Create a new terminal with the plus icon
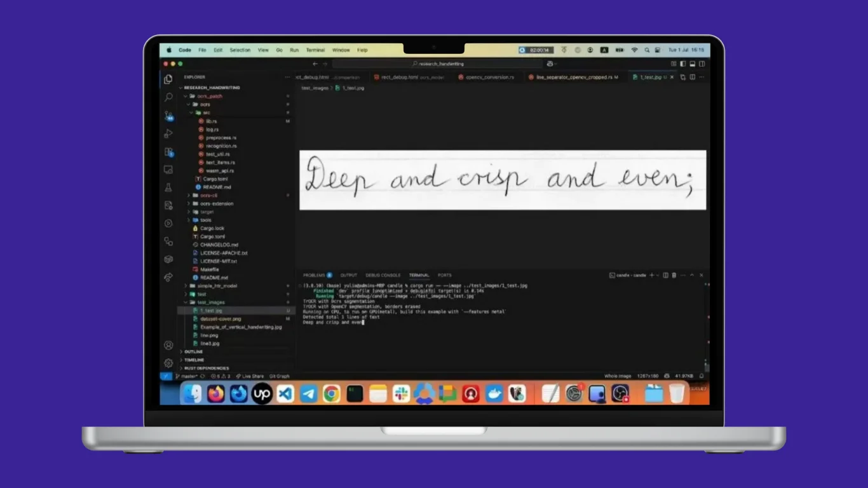Screen dimensions: 868x488 point(652,274)
